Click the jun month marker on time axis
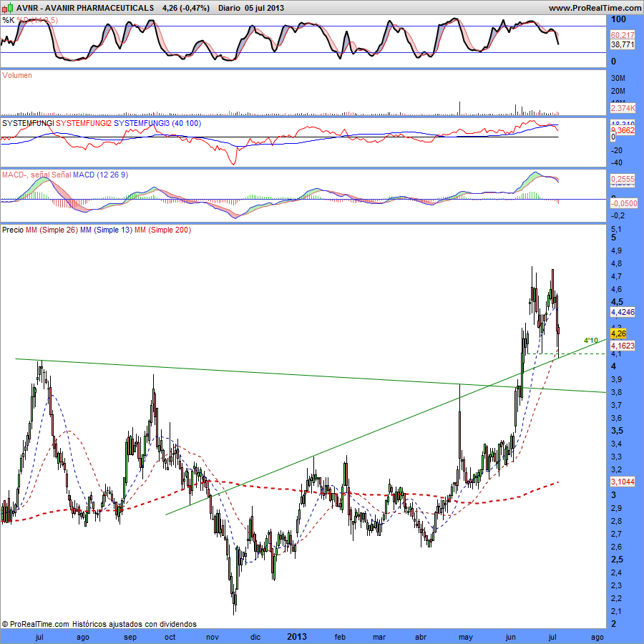The image size is (644, 644). pyautogui.click(x=510, y=638)
